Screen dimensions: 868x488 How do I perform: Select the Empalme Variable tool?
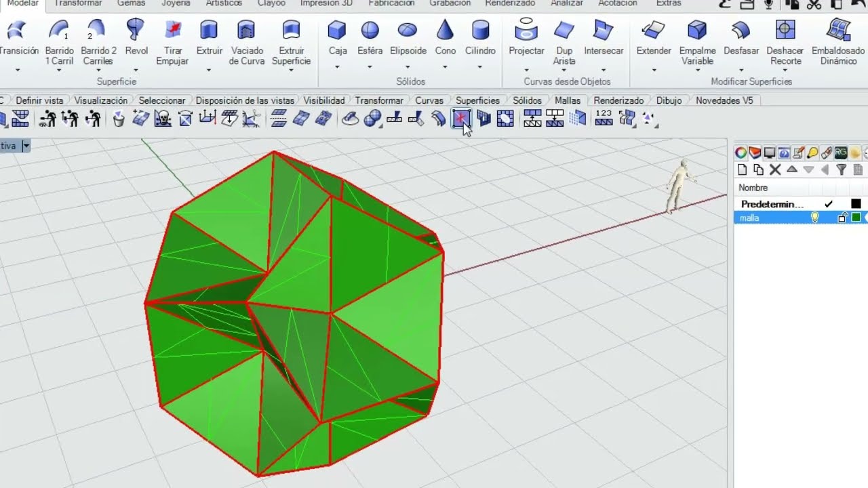(697, 41)
